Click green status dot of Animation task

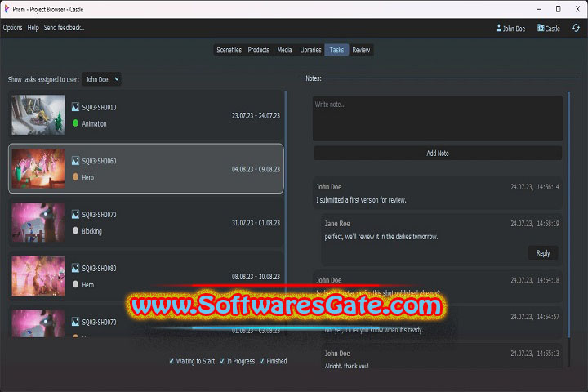coord(75,123)
